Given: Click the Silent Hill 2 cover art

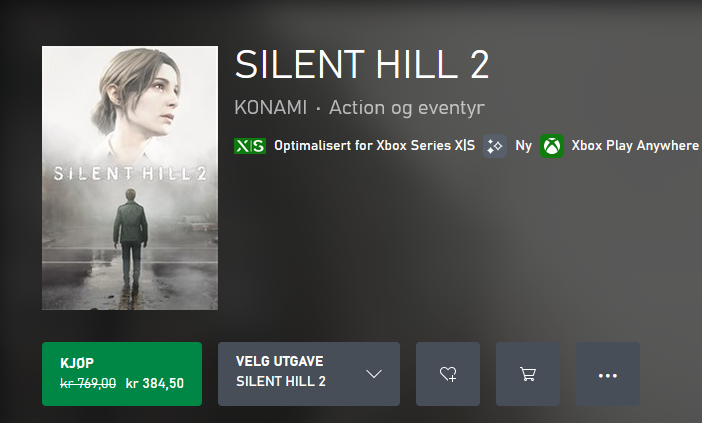Looking at the screenshot, I should (x=130, y=120).
